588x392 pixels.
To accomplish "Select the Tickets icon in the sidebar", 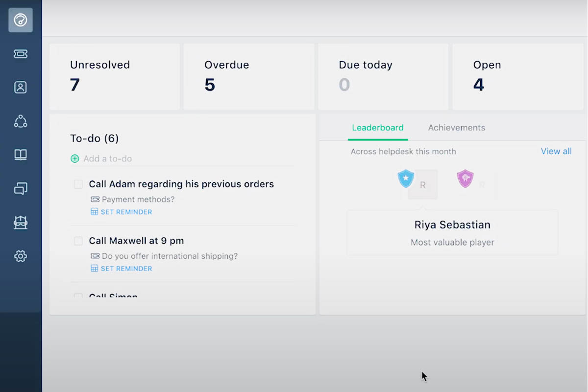I will 20,54.
